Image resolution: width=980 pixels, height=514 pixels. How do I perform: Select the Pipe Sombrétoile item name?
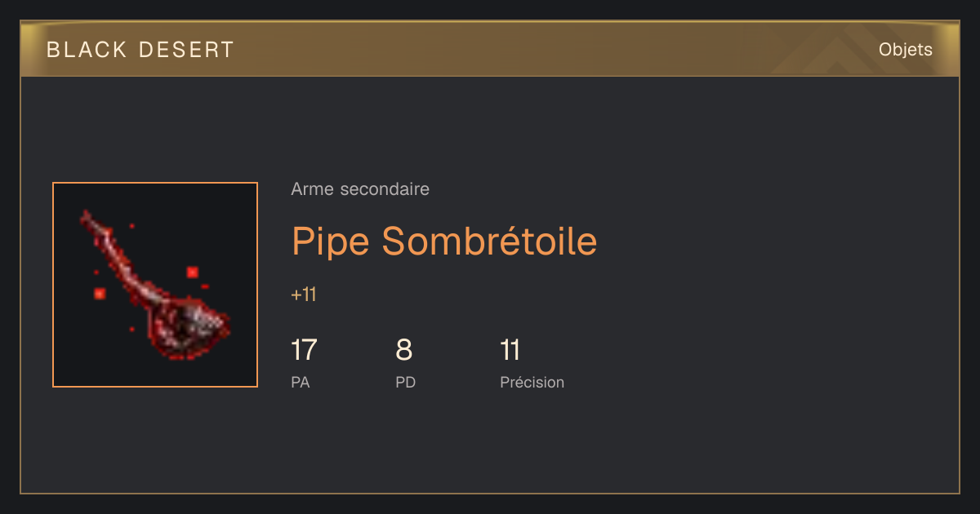444,241
